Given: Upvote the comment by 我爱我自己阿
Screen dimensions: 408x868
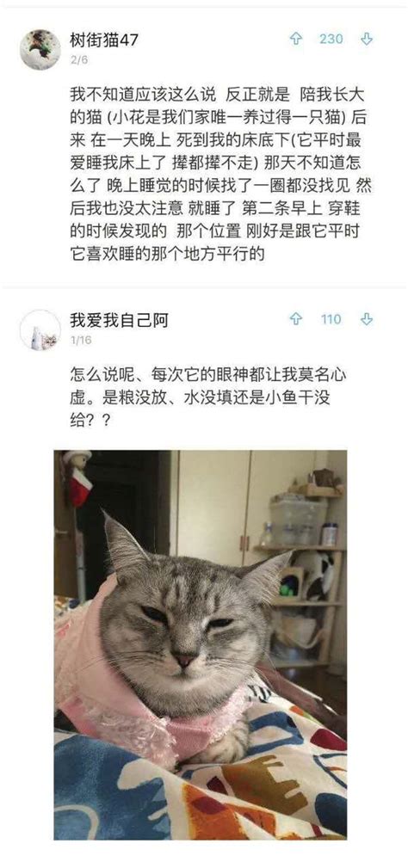Looking at the screenshot, I should click(297, 319).
